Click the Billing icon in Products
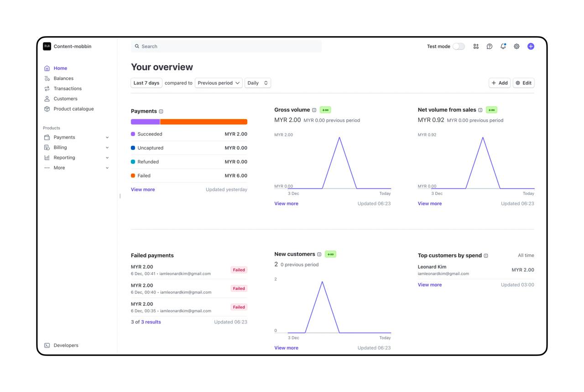The width and height of the screenshot is (584, 392). point(47,147)
